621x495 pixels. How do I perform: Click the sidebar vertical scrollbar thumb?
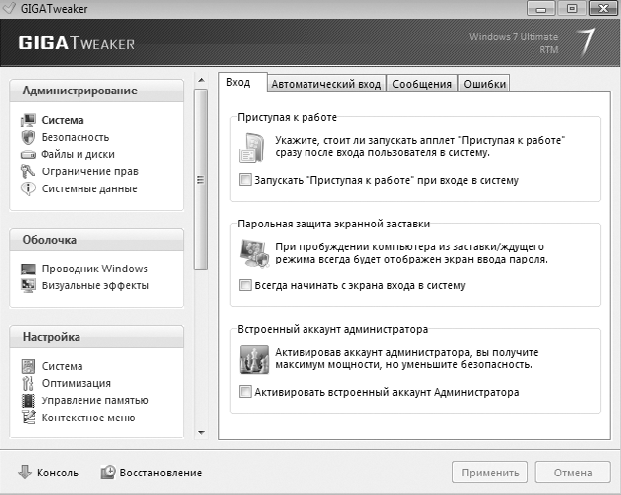(200, 180)
